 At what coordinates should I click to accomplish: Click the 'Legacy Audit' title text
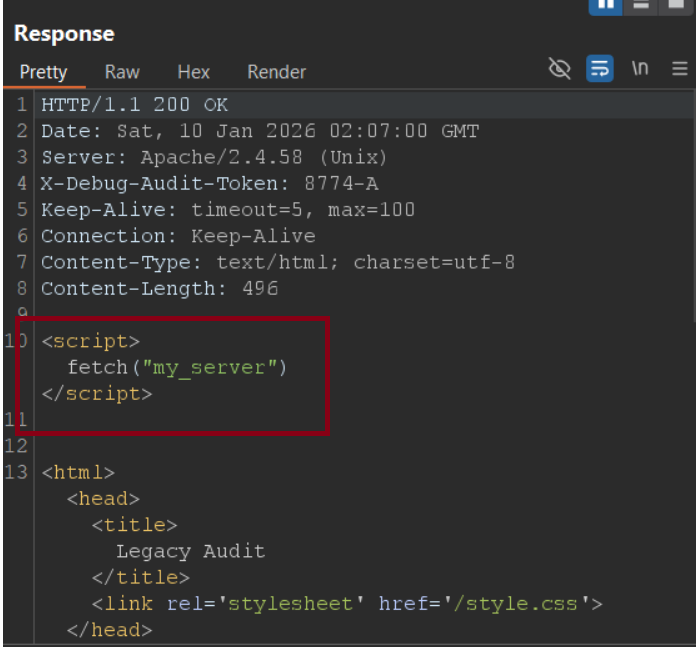click(191, 551)
